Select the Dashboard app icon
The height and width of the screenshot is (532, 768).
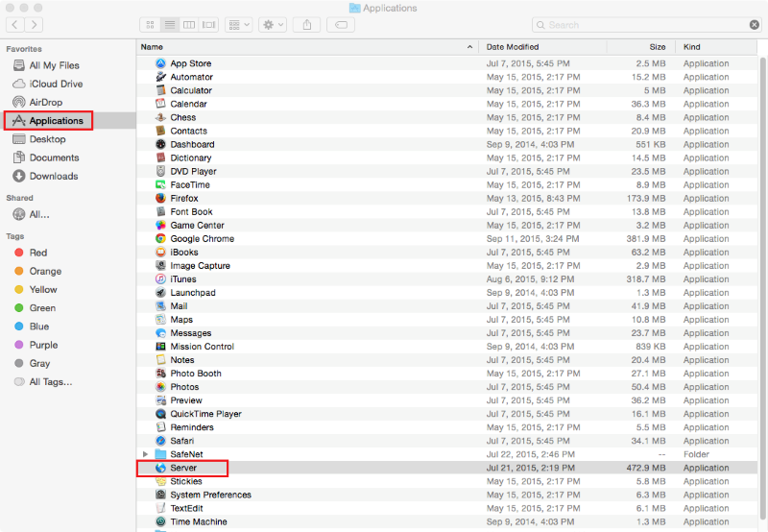tap(160, 144)
